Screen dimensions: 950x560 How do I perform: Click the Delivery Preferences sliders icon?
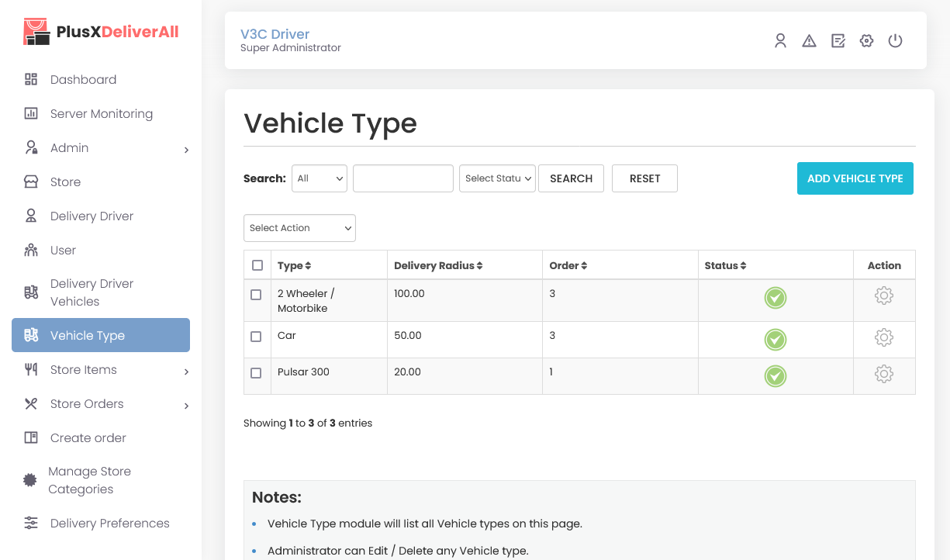tap(31, 523)
